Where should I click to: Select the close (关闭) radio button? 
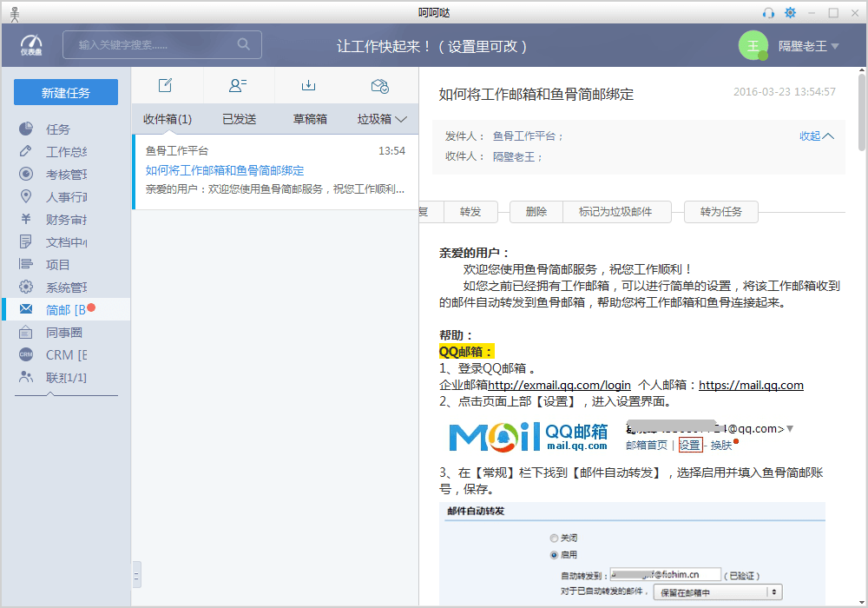tap(554, 538)
